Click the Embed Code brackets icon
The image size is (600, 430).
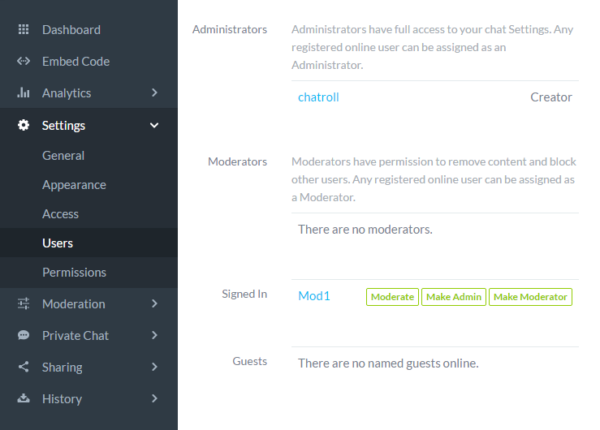[x=24, y=62]
